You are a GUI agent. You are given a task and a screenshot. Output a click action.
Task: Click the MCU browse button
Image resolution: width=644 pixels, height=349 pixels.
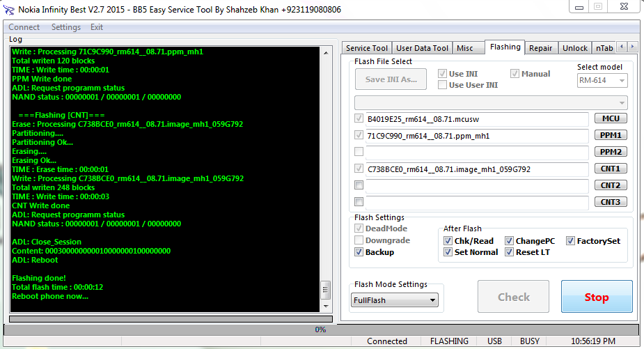pos(611,118)
